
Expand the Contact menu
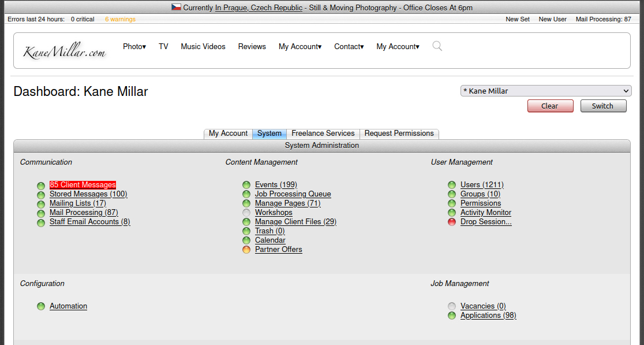coord(349,46)
